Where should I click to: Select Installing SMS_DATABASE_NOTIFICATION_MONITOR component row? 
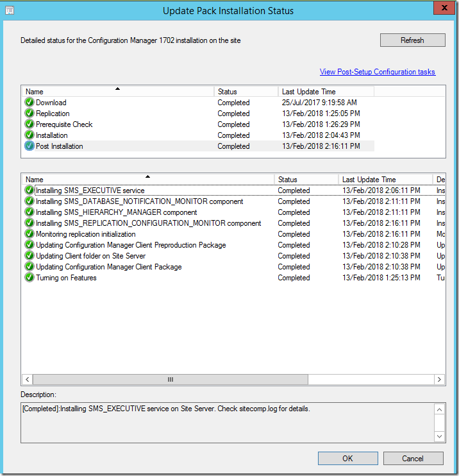[x=140, y=201]
